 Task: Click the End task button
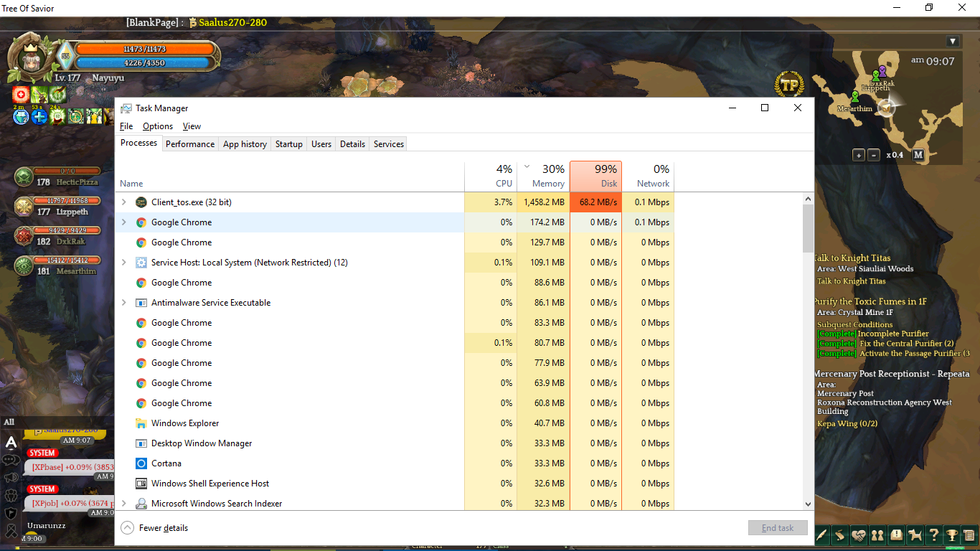(x=778, y=528)
